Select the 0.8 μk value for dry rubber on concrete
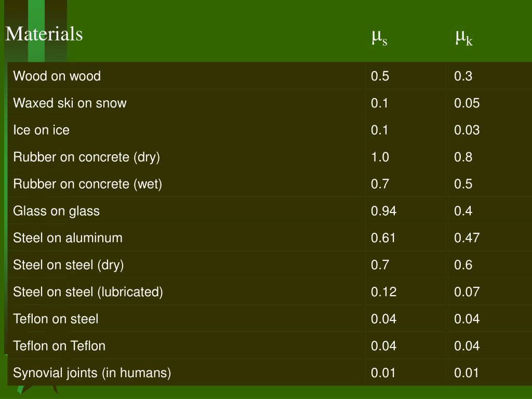Screen dimensions: 532x399 coord(463,157)
